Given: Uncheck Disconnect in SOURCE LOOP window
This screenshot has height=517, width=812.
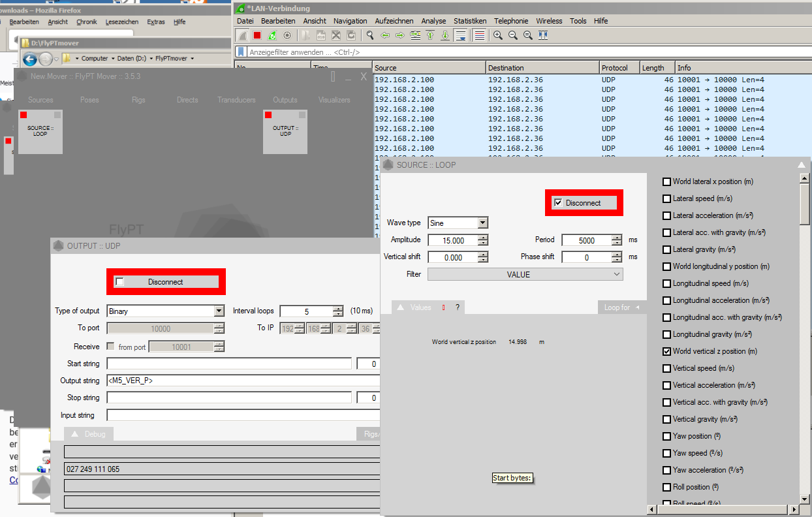Looking at the screenshot, I should point(558,203).
